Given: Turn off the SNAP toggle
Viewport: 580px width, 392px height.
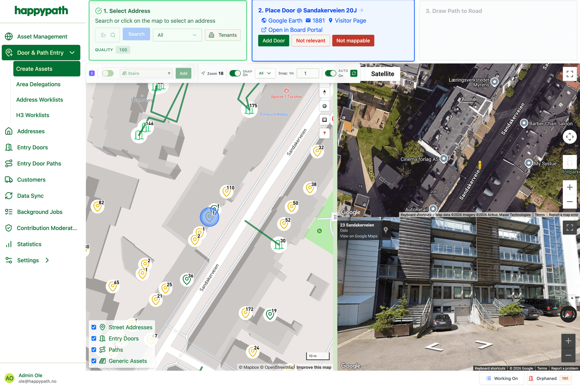Looking at the screenshot, I should (235, 73).
